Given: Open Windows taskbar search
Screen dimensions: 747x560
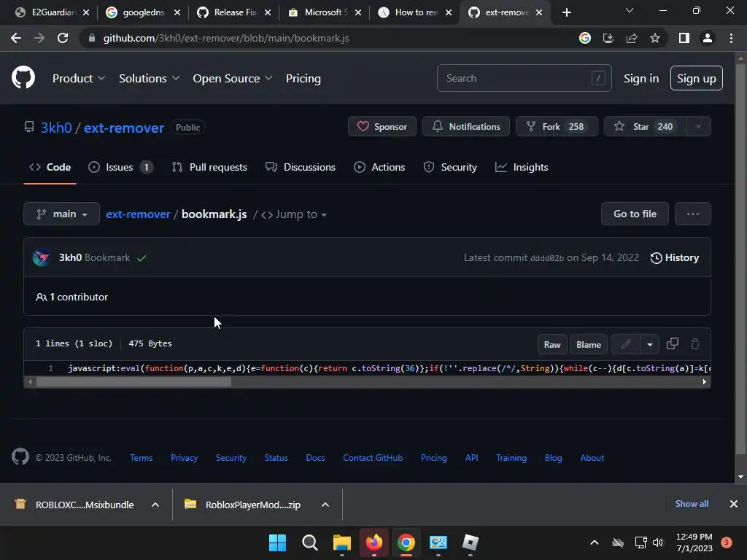Looking at the screenshot, I should click(309, 542).
